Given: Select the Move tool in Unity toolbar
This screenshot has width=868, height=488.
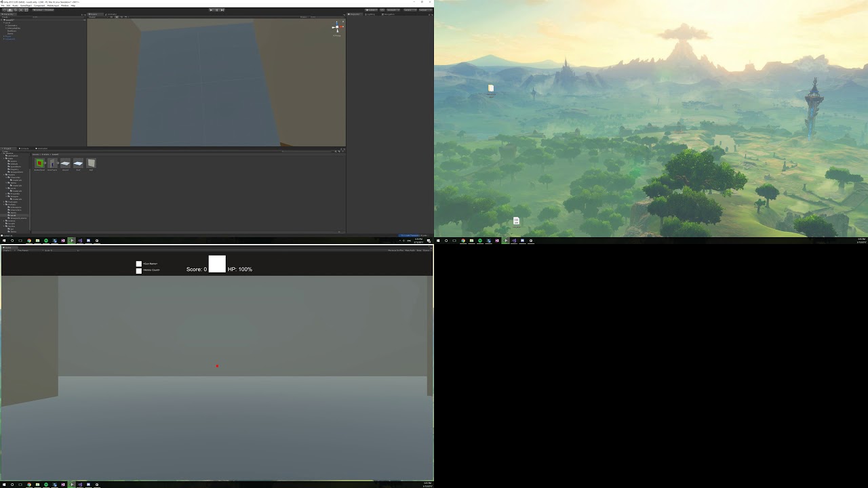Looking at the screenshot, I should (x=10, y=9).
